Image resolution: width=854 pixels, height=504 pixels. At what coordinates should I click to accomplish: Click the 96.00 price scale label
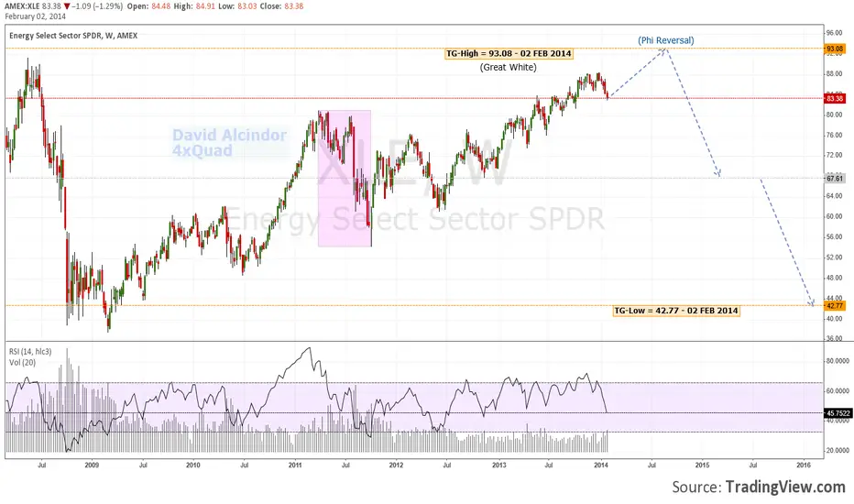pos(834,33)
